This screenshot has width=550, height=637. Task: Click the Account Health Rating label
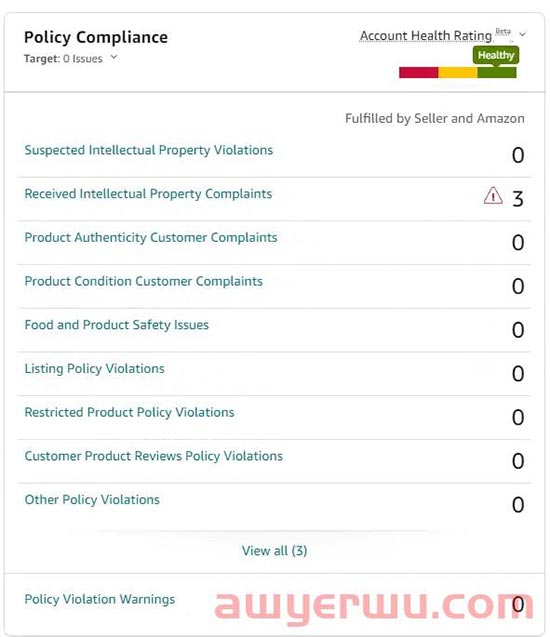tap(425, 36)
